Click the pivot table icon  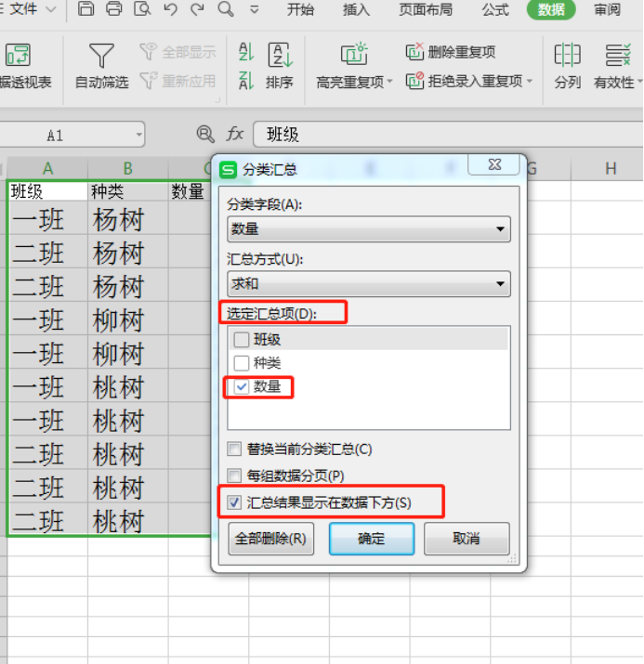coord(18,55)
